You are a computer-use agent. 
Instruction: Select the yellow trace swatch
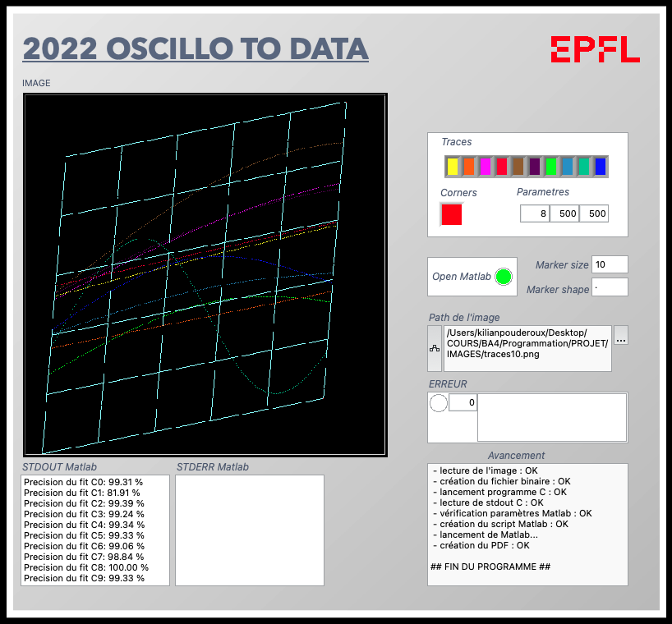pyautogui.click(x=453, y=167)
